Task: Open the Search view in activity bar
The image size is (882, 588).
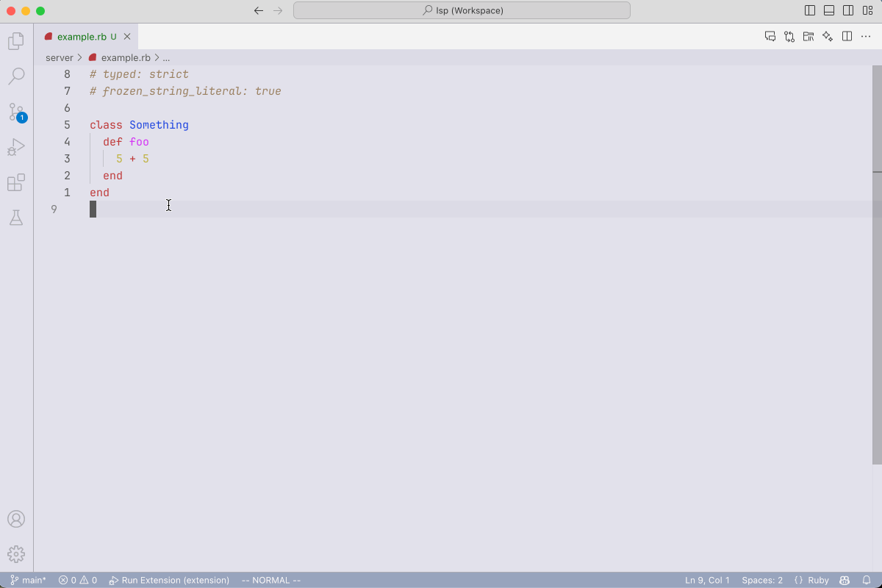Action: (x=16, y=76)
